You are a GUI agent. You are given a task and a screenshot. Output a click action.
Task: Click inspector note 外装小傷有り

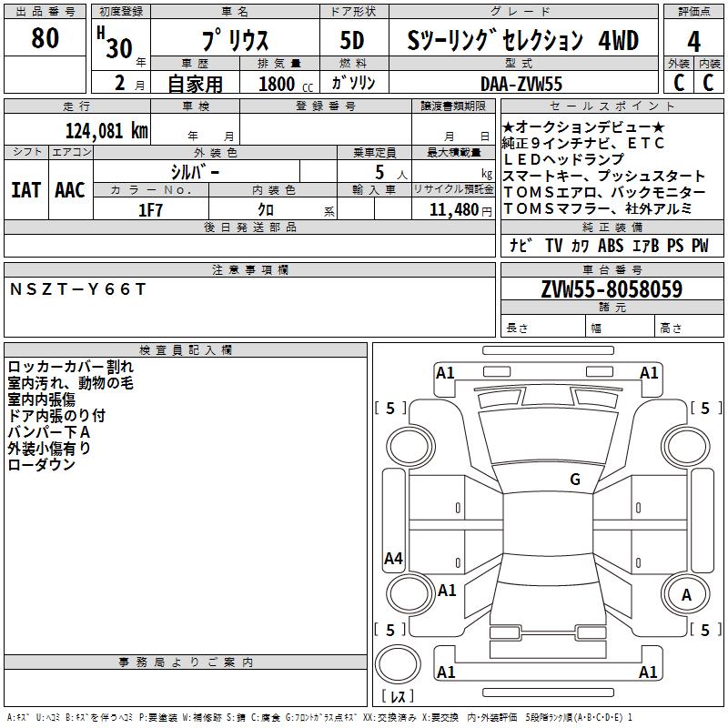[x=49, y=448]
